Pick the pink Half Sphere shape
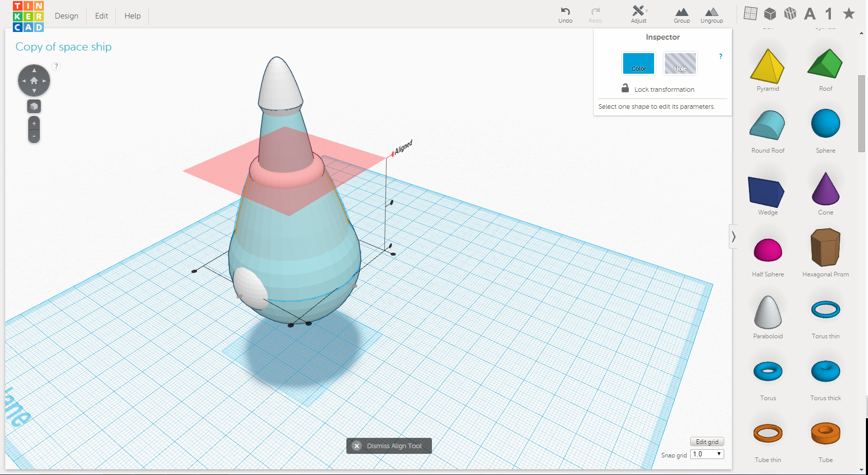 [767, 250]
